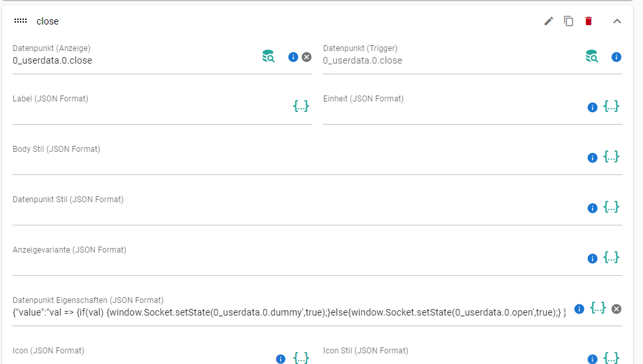
Task: Show info for Datenpunkt Stil field
Action: (x=593, y=208)
